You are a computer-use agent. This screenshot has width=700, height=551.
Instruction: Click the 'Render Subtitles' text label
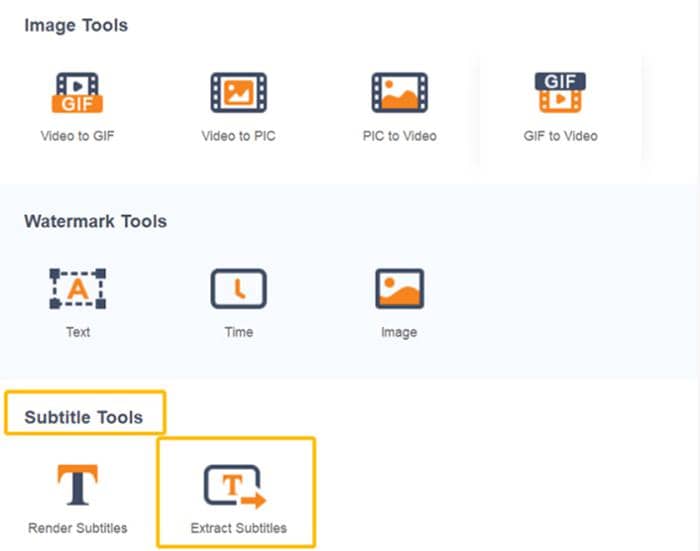click(x=77, y=528)
